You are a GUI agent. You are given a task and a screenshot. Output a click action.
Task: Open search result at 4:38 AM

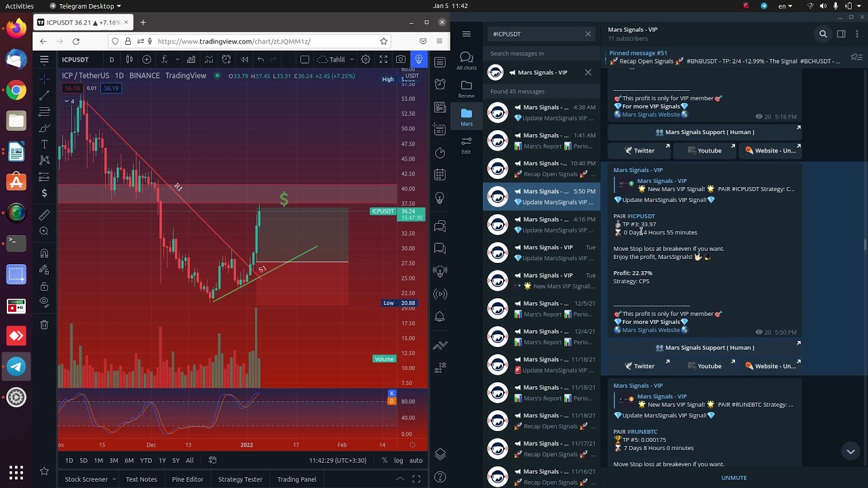coord(541,113)
